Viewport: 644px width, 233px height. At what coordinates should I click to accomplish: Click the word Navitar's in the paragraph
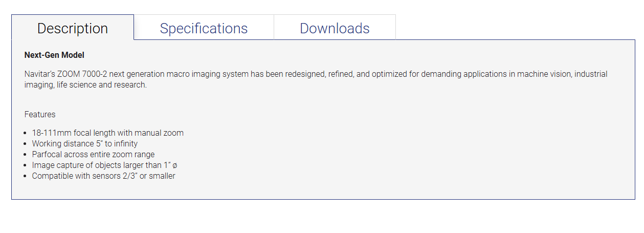(40, 74)
